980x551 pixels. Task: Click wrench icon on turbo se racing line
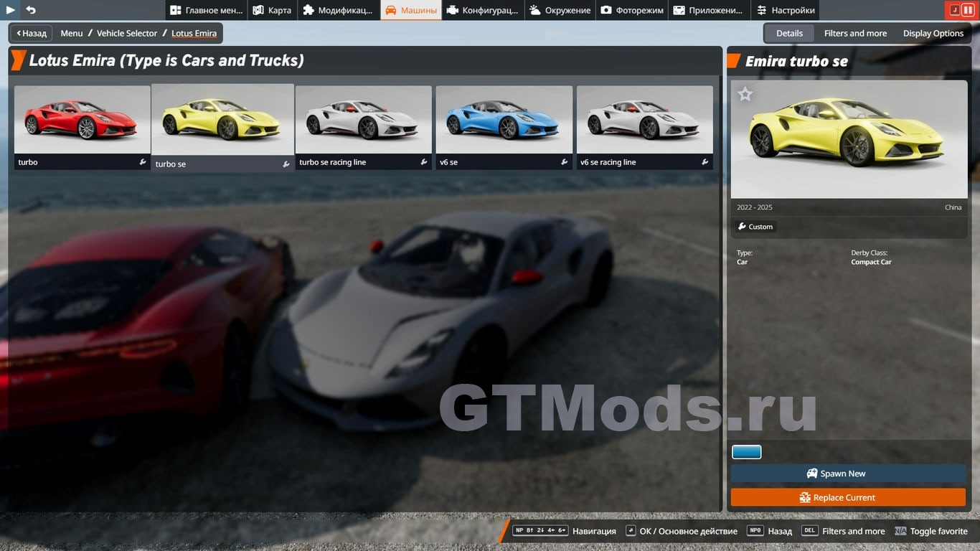click(x=424, y=162)
